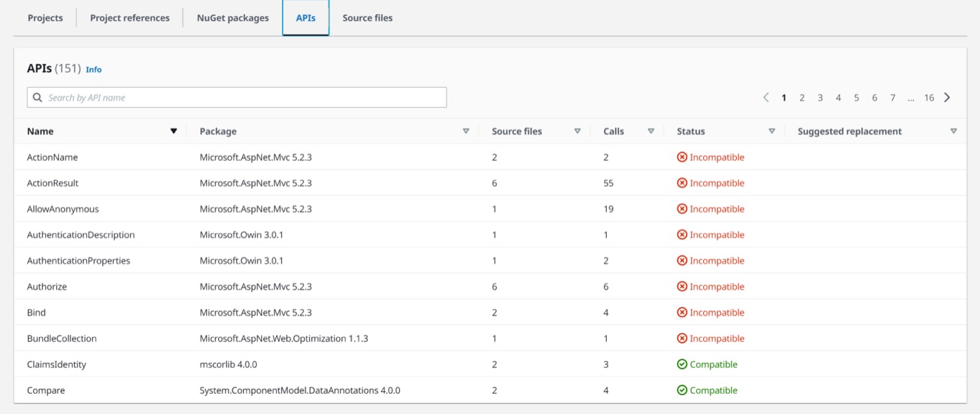The image size is (980, 414).
Task: Open the Info help link
Action: [x=93, y=69]
